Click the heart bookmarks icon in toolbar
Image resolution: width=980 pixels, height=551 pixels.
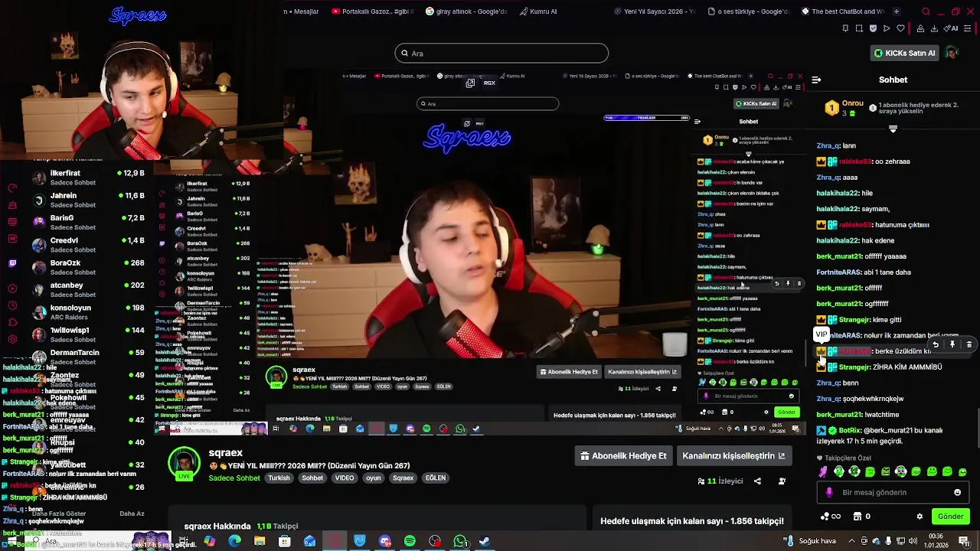[900, 28]
